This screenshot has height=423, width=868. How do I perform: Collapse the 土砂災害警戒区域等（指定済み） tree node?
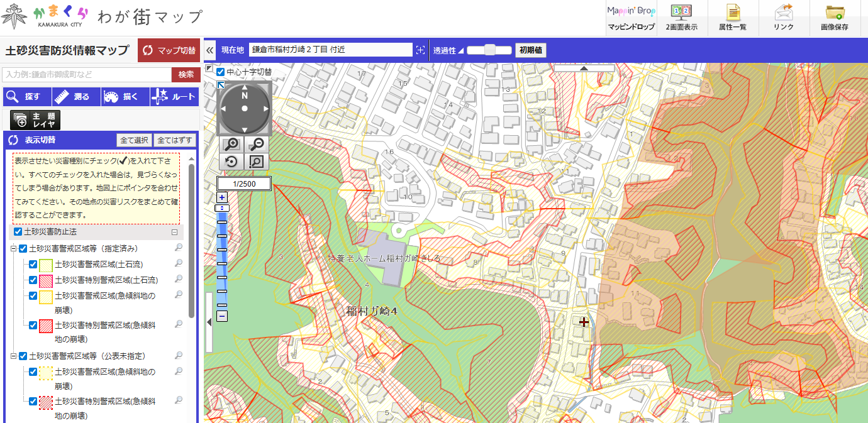point(13,249)
